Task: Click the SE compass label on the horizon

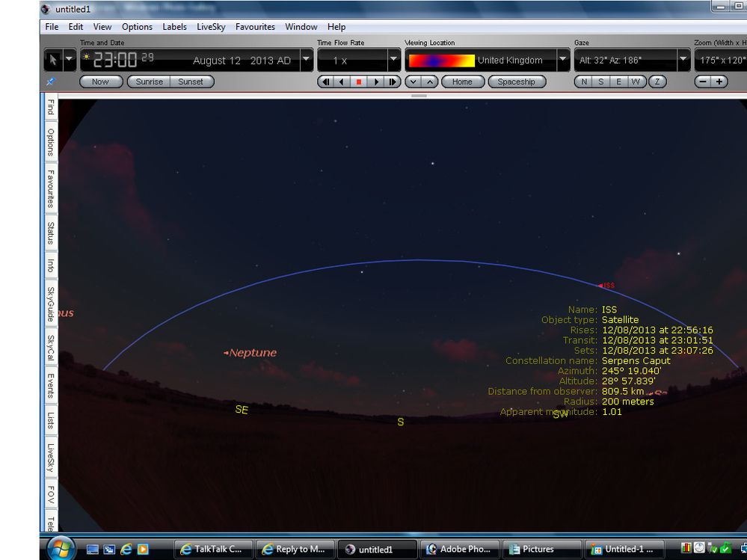Action: (242, 410)
